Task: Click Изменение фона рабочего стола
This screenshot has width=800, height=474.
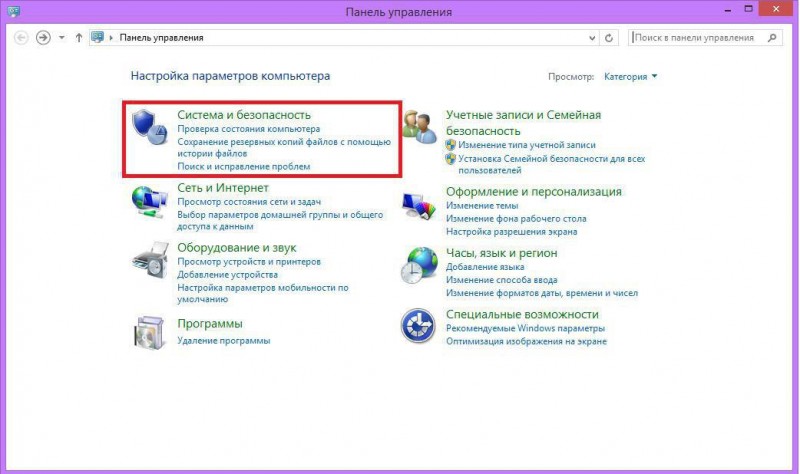Action: [516, 219]
